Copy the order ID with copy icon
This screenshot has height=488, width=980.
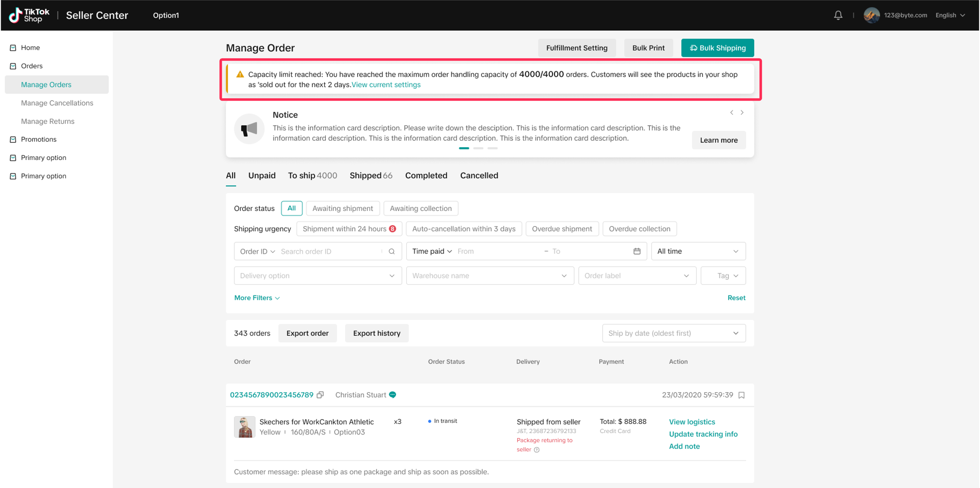coord(320,395)
